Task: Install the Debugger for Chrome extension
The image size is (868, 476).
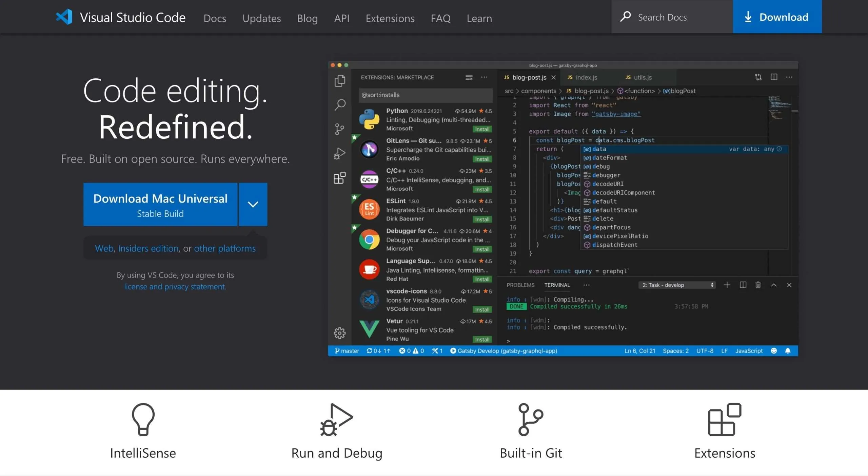Action: pyautogui.click(x=482, y=249)
